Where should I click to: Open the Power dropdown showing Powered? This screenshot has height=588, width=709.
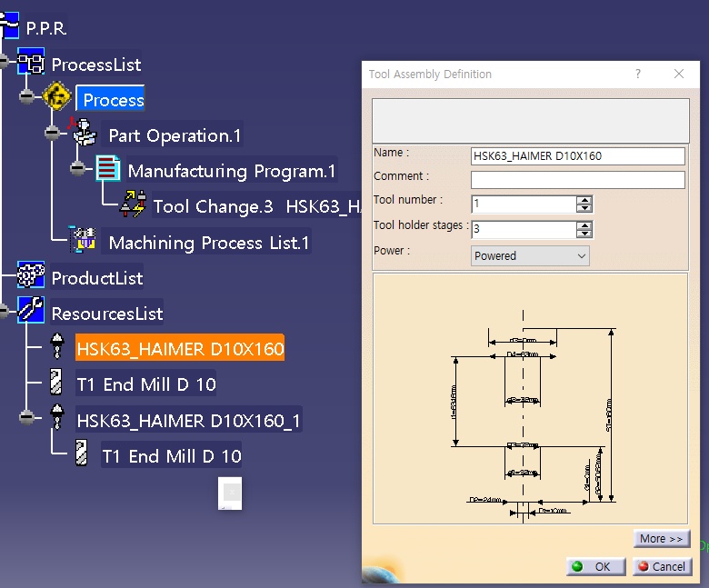point(530,255)
